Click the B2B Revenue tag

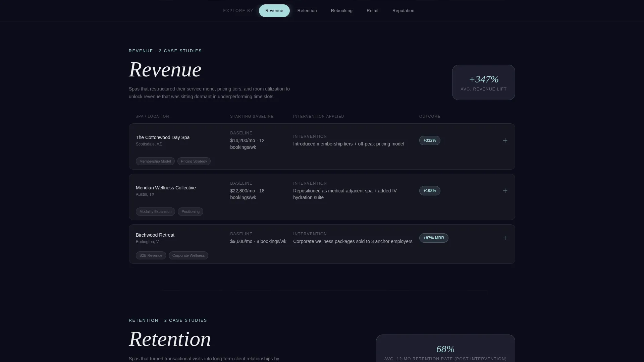pos(151,255)
